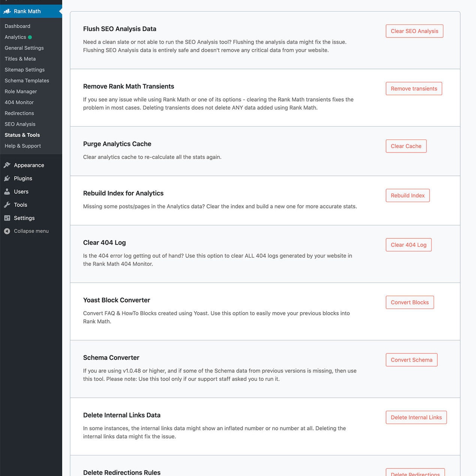Select Help & Support from the sidebar
The height and width of the screenshot is (476, 476).
point(22,146)
